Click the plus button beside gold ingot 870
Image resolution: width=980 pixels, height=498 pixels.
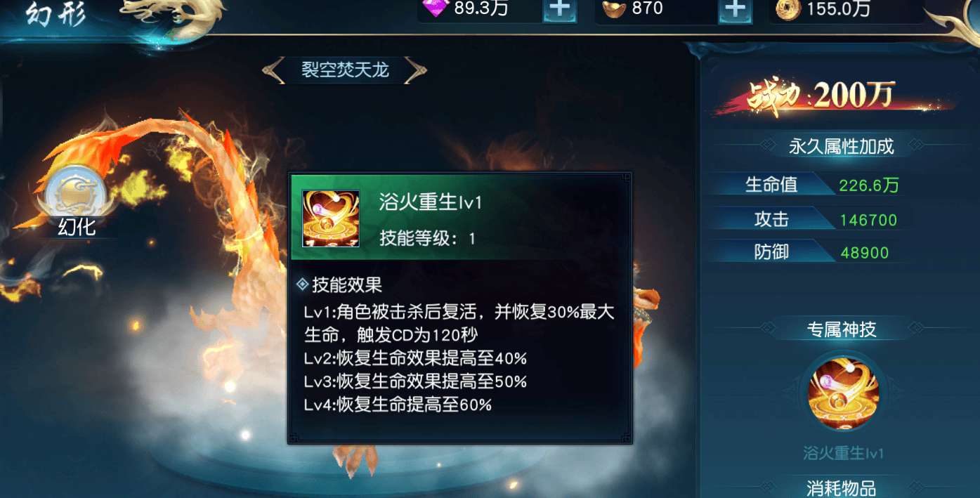(x=735, y=9)
